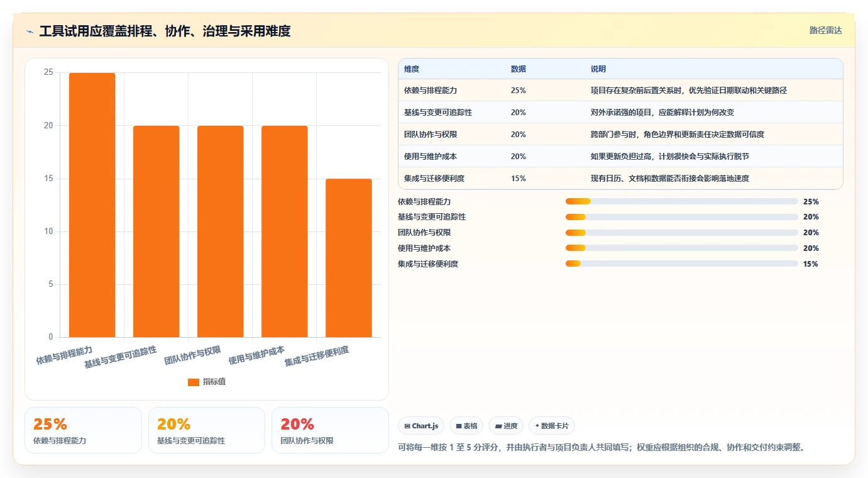Select table cell 集成与迁移便利度

[x=434, y=179]
